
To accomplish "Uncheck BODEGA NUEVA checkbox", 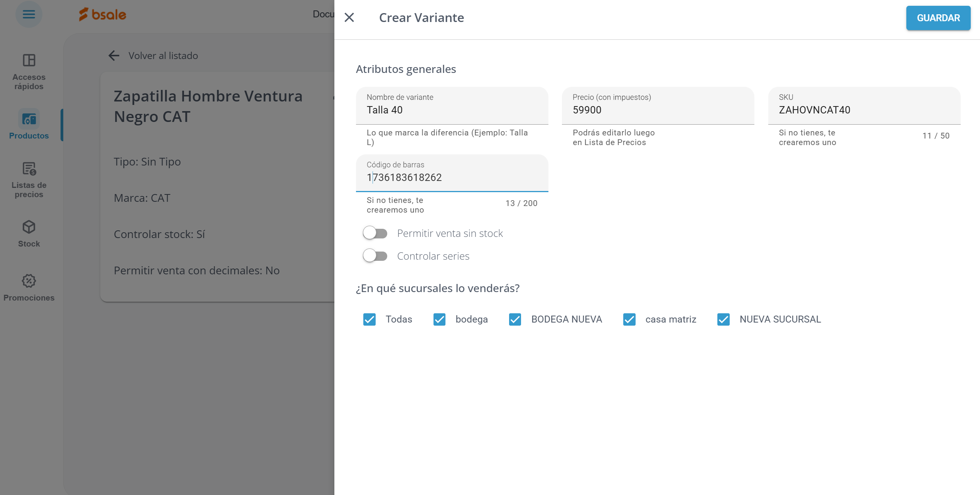I will (515, 319).
